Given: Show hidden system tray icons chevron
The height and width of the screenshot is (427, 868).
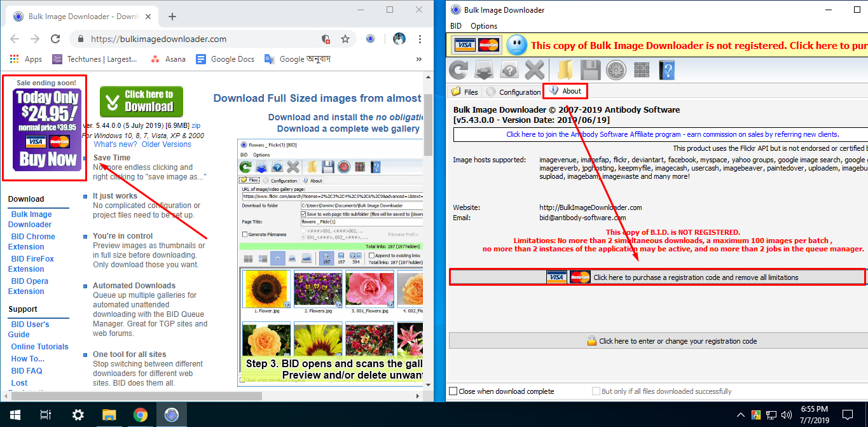Looking at the screenshot, I should tap(741, 415).
